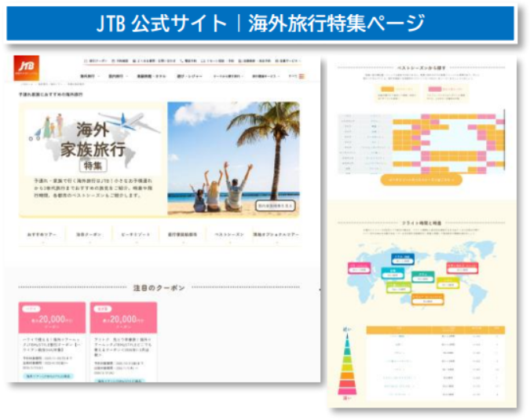Jump to the ビーチリゾート section tab
The height and width of the screenshot is (420, 530).
[x=136, y=235]
